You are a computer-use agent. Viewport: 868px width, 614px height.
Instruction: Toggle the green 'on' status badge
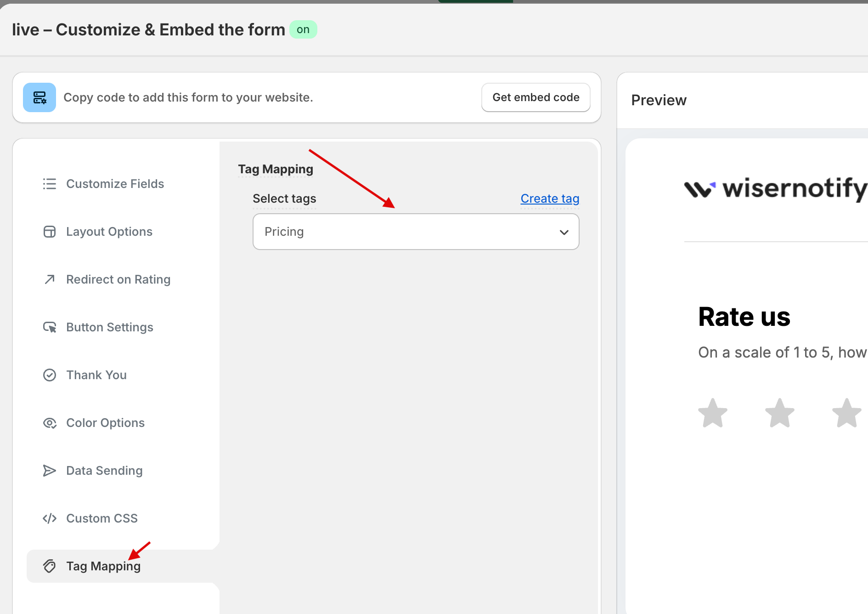303,30
